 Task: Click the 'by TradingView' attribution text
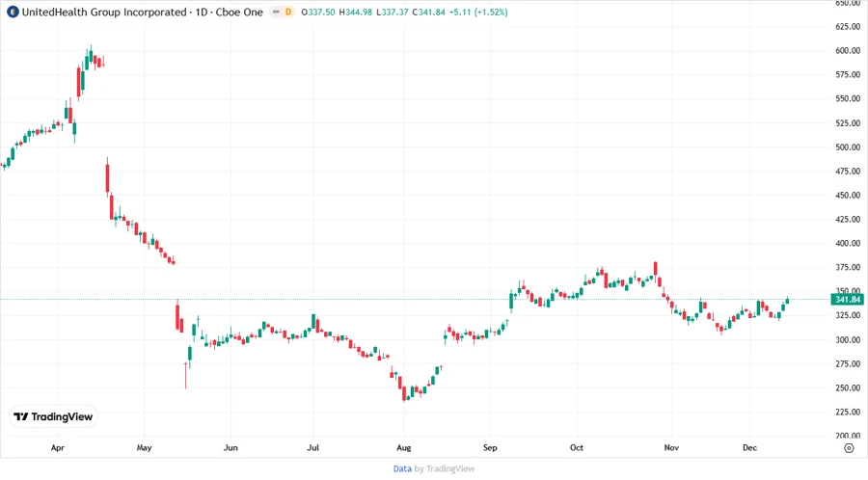click(445, 468)
